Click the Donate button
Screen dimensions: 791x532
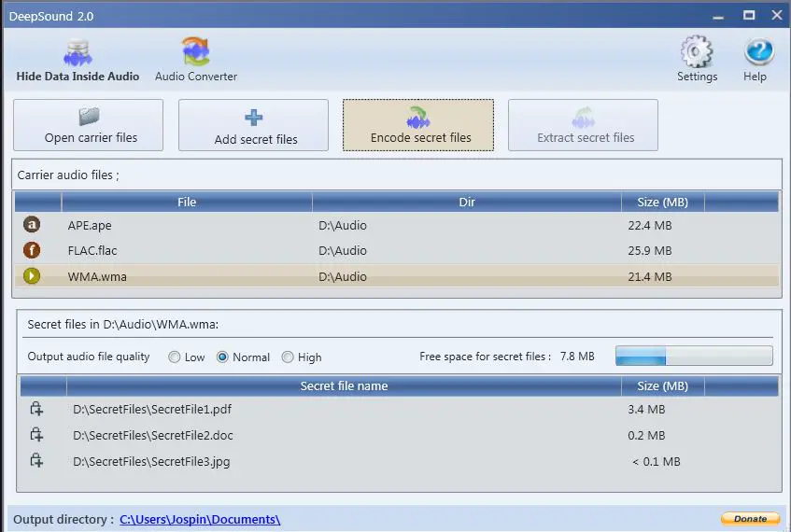750,518
